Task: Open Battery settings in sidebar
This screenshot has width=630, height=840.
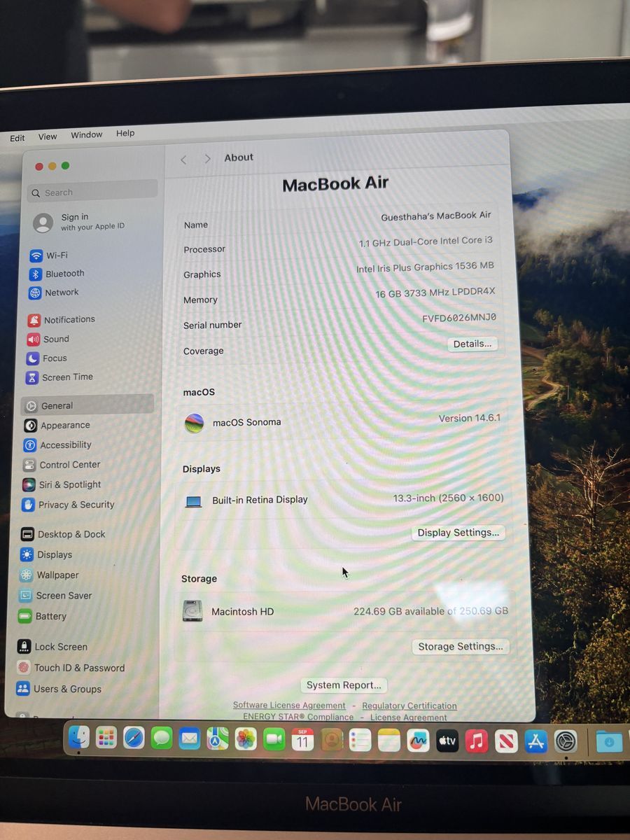Action: tap(43, 617)
